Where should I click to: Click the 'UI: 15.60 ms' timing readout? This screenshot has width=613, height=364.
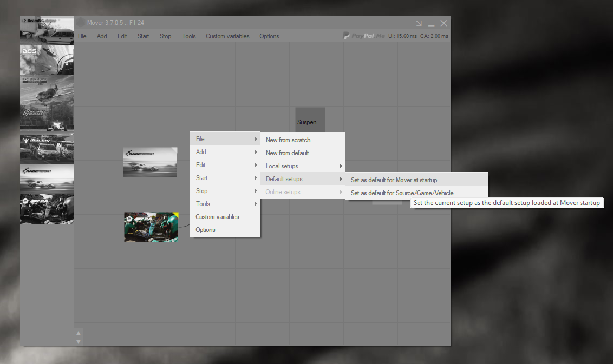[x=402, y=36]
